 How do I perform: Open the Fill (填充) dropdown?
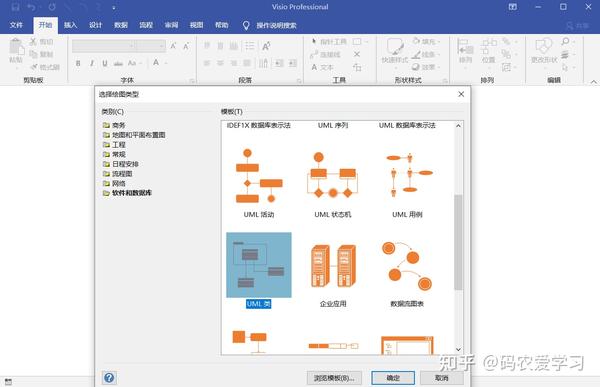[x=427, y=41]
